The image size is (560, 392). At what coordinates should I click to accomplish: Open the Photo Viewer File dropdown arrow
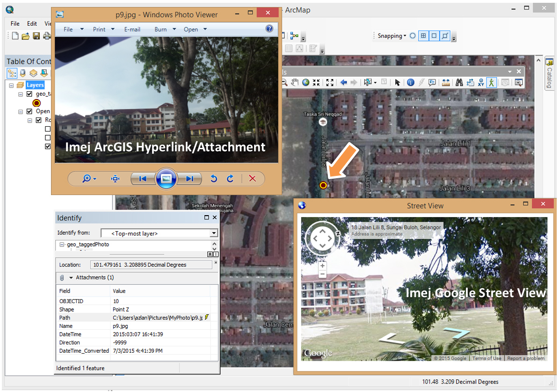(82, 29)
